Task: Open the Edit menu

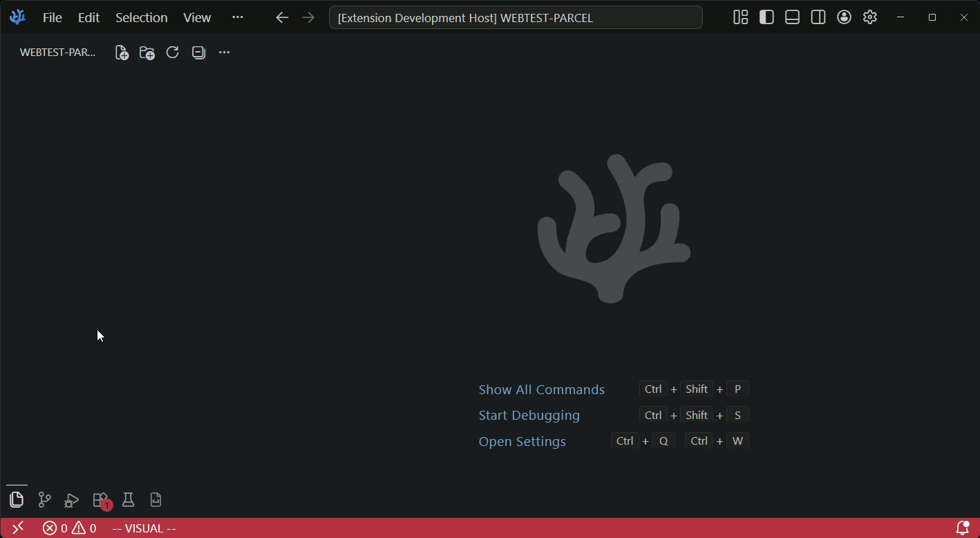Action: 88,17
